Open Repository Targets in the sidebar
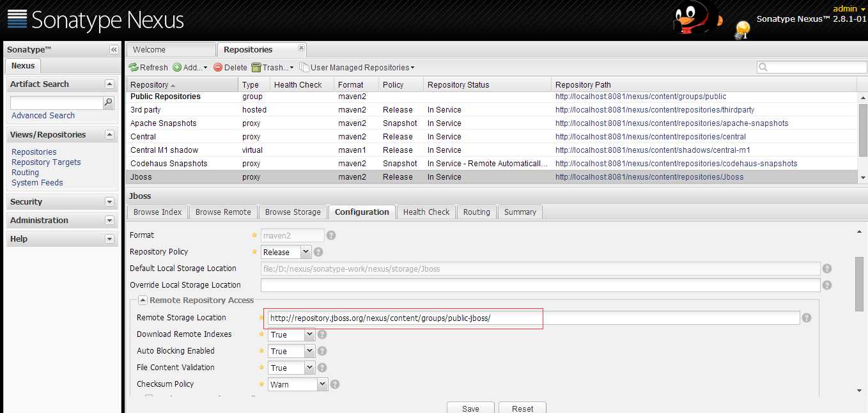Image resolution: width=868 pixels, height=413 pixels. click(46, 162)
